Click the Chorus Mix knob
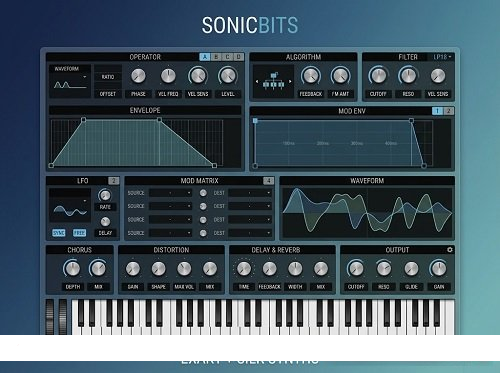500x373 pixels. pyautogui.click(x=98, y=269)
